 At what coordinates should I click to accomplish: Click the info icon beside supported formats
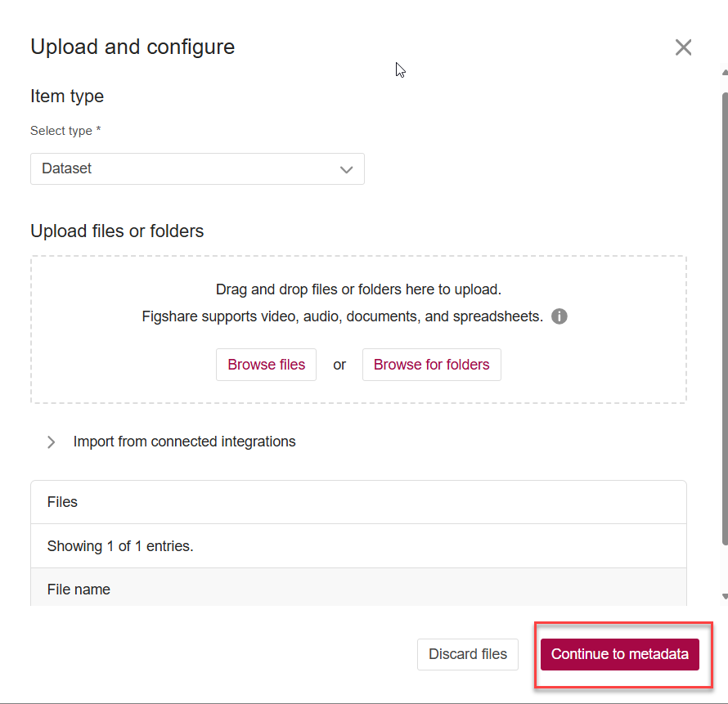[x=559, y=316]
